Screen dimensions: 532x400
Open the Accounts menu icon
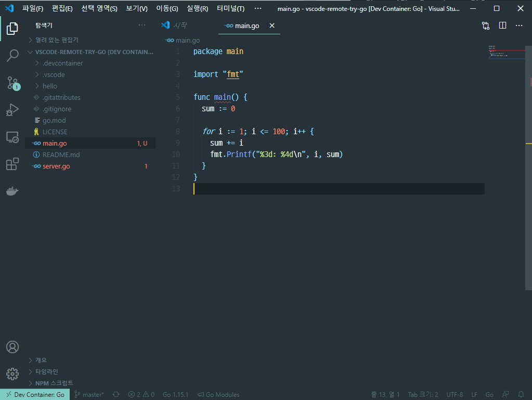click(x=12, y=347)
